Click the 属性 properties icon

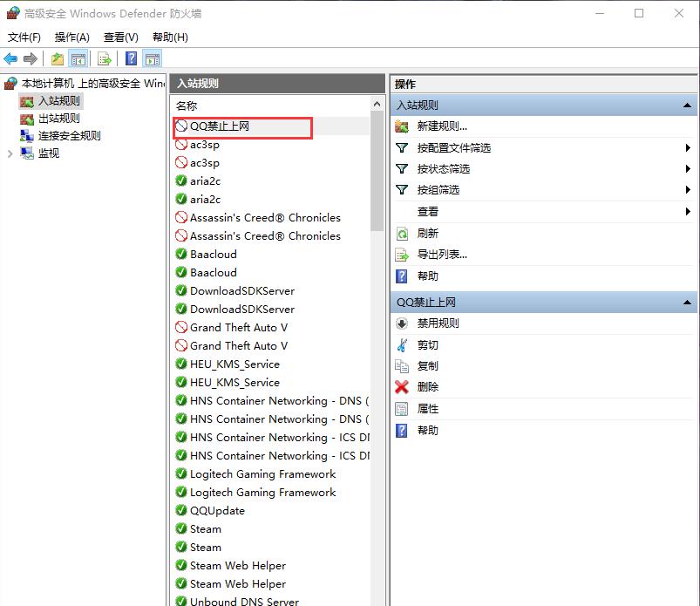[402, 409]
